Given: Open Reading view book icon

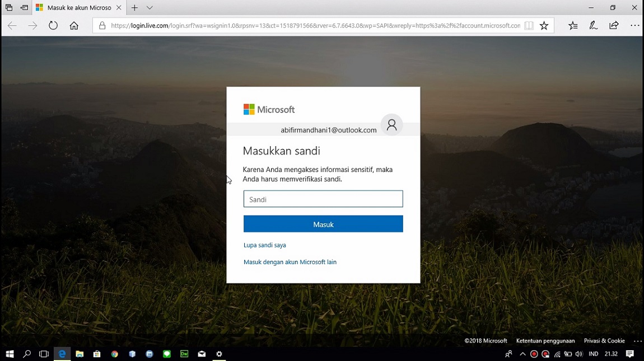Looking at the screenshot, I should 529,26.
